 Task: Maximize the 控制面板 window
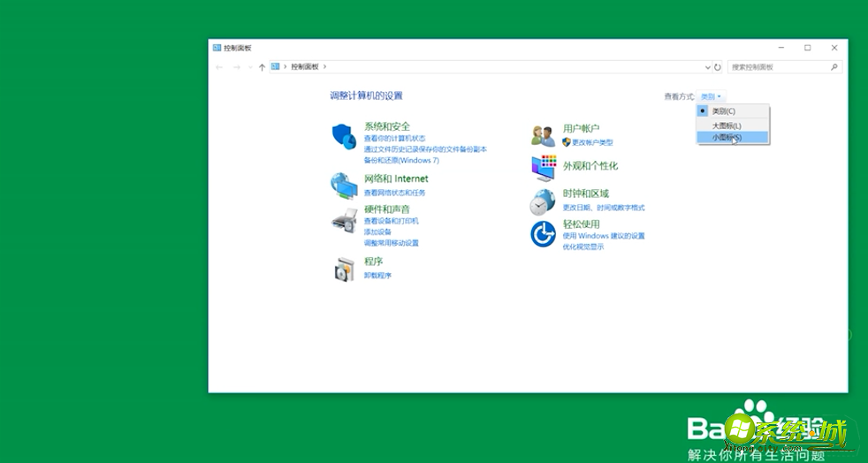point(808,48)
